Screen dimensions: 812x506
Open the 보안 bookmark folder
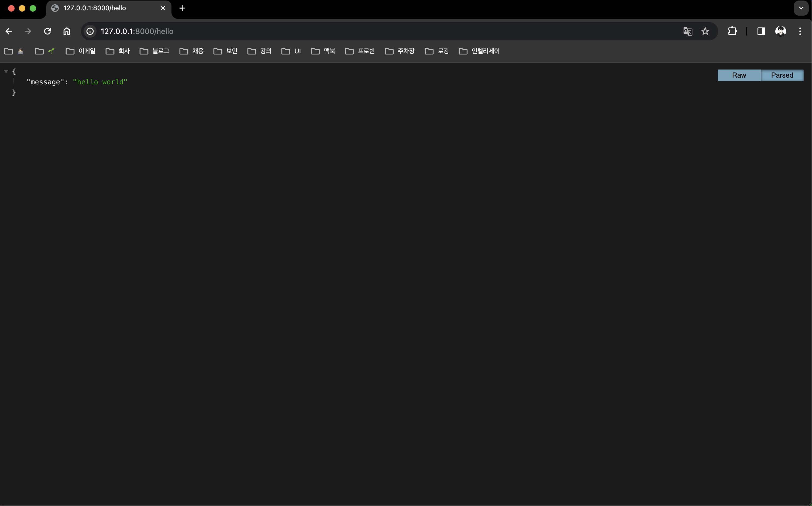[x=225, y=51]
